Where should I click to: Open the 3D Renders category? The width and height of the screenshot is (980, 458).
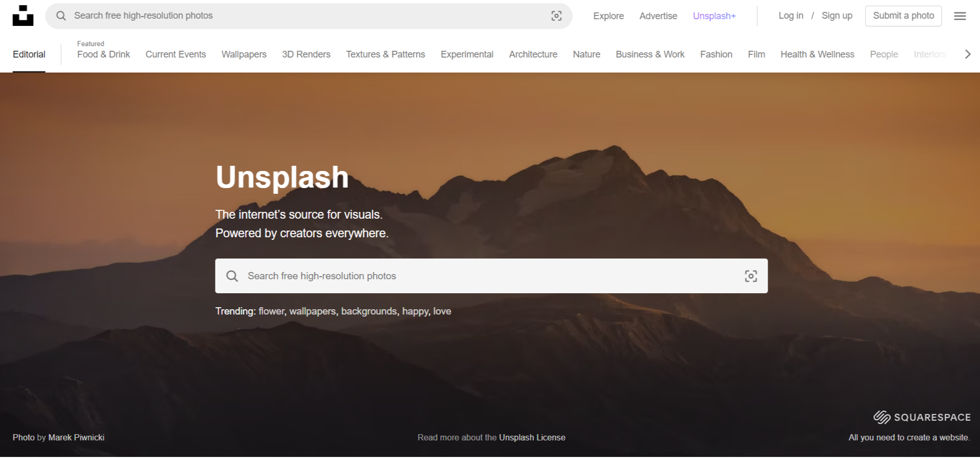click(x=306, y=54)
